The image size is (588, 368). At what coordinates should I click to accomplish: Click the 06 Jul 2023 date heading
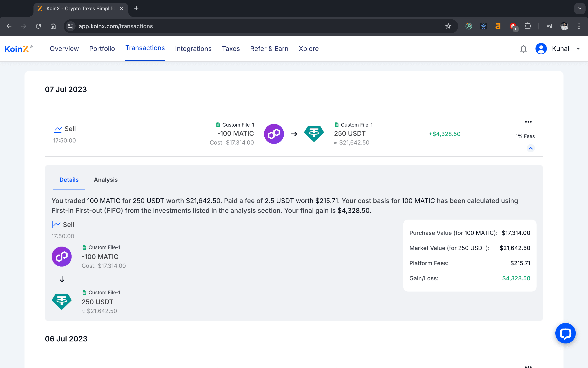[66, 339]
